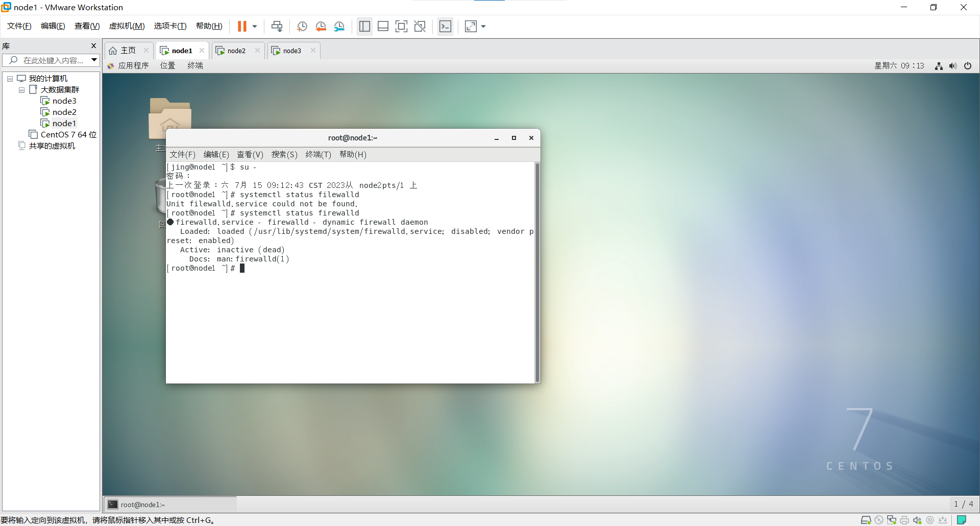Open the 文件(F) menu in VMware
The image size is (980, 526).
point(19,26)
